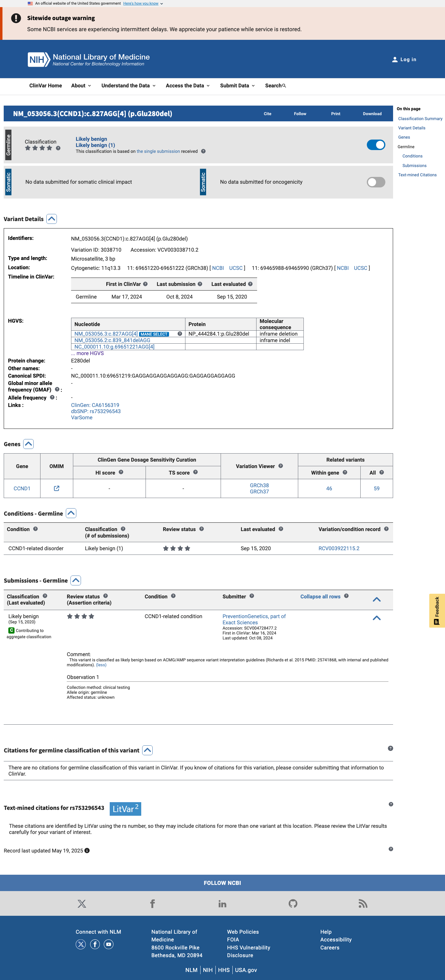Click help icon beside GMAF label
Viewport: 445px width, 980px height.
click(x=57, y=389)
